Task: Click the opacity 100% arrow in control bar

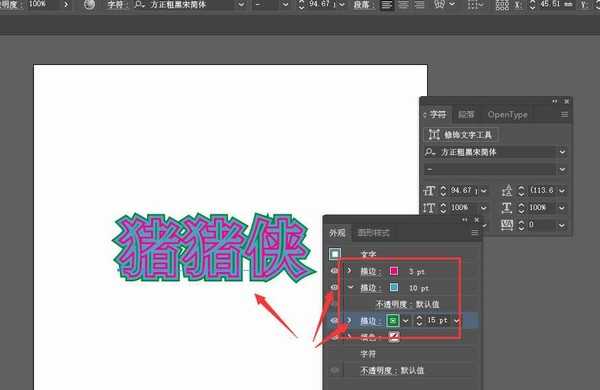Action: 66,5
